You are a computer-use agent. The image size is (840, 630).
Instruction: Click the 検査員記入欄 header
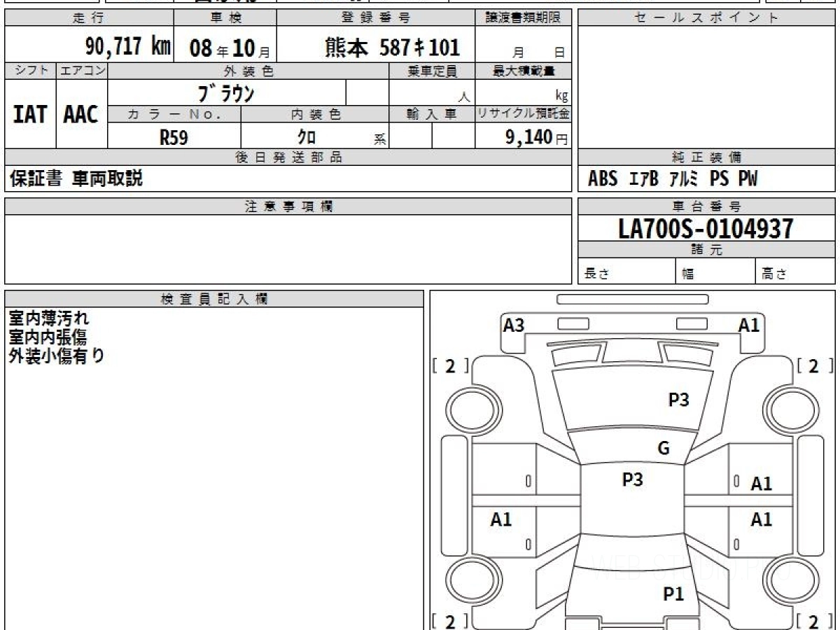point(214,299)
